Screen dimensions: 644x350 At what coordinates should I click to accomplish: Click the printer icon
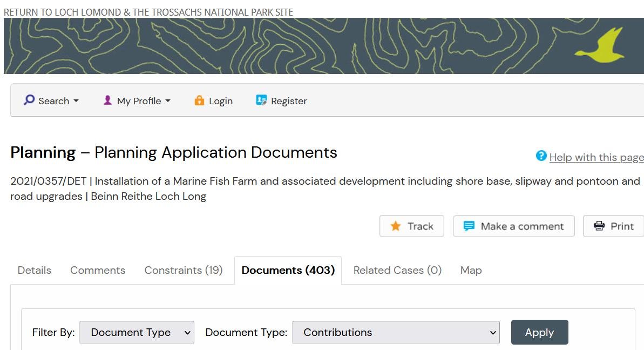click(x=599, y=226)
